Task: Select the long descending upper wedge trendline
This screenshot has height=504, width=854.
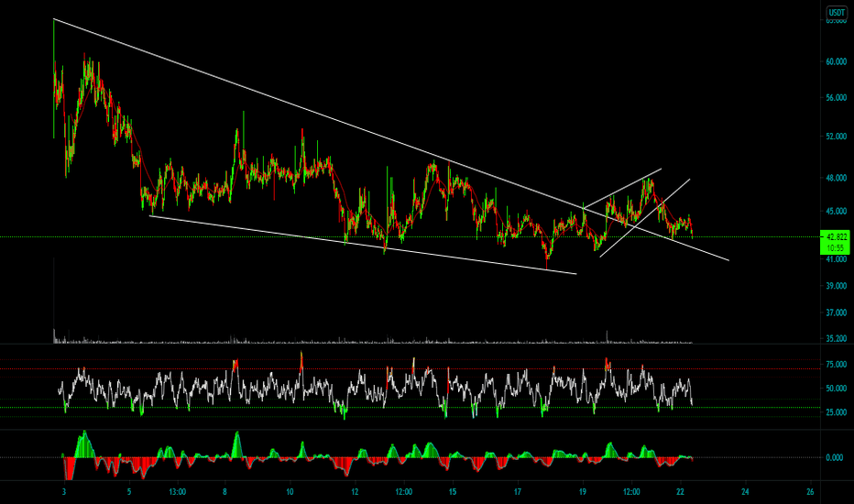Action: [x=391, y=139]
